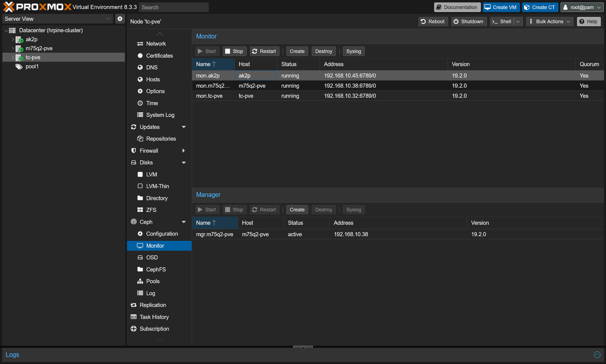606x364 pixels.
Task: Stop the selected monitor
Action: [234, 51]
